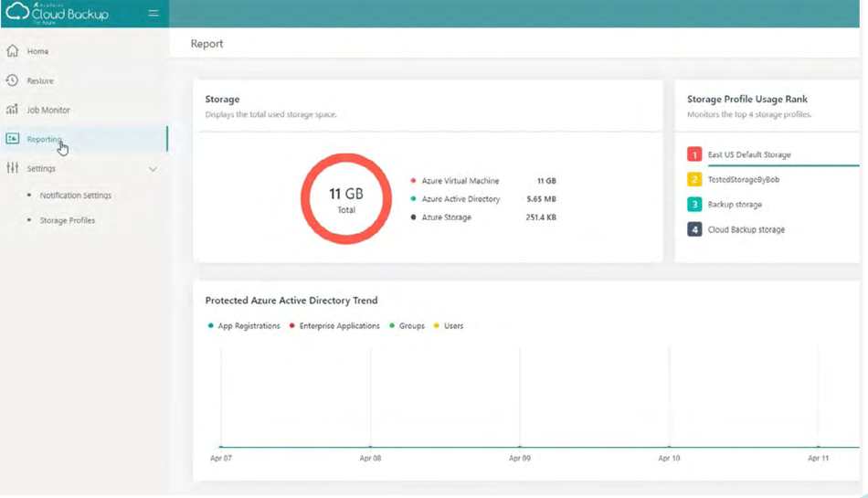Select Backup storage profile
This screenshot has width=868, height=498.
(x=735, y=205)
